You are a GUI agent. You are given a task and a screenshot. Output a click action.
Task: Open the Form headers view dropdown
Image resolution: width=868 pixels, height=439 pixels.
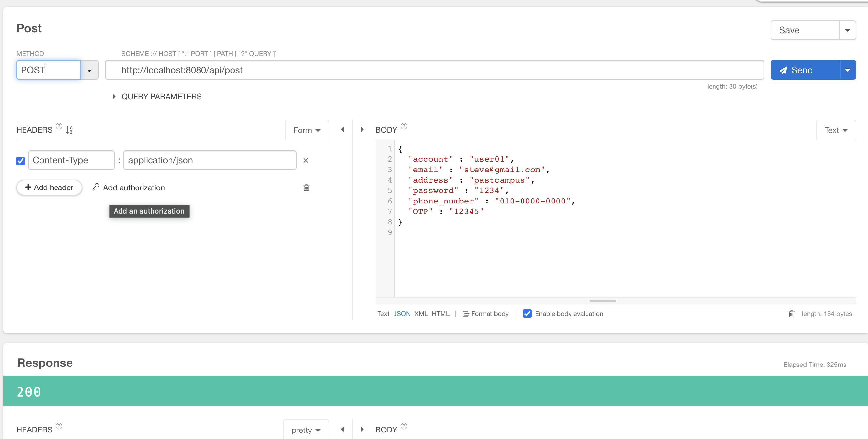[307, 130]
